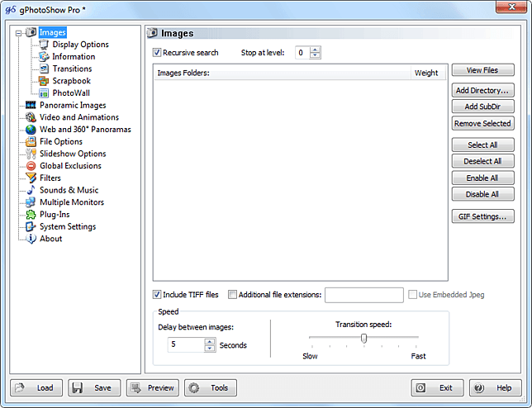Click the PhotoWall icon in tree

[44, 93]
